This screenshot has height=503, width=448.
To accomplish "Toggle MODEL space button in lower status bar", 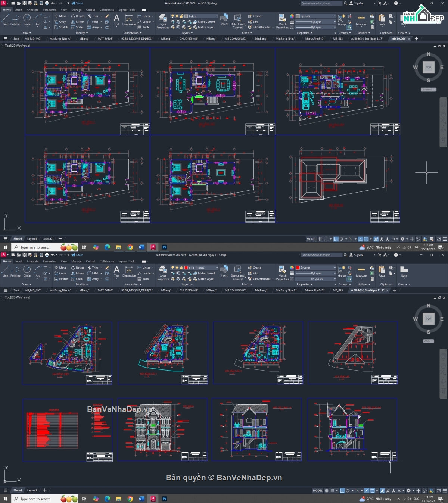I will click(317, 490).
